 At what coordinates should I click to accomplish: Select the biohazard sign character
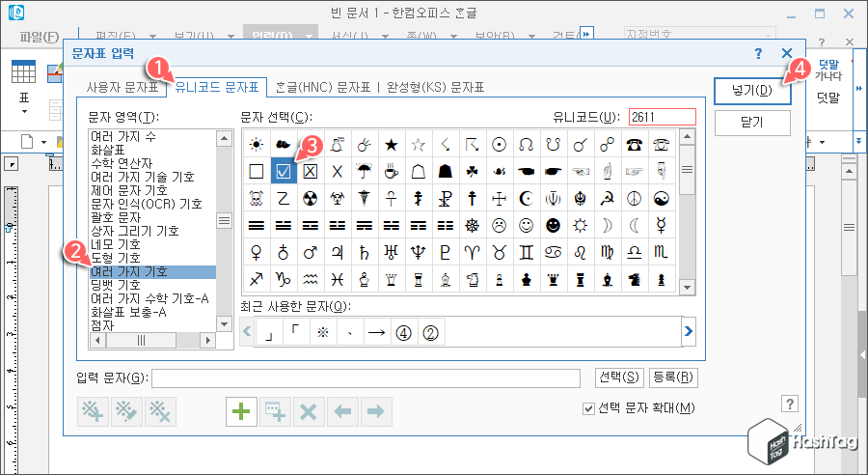tap(338, 199)
